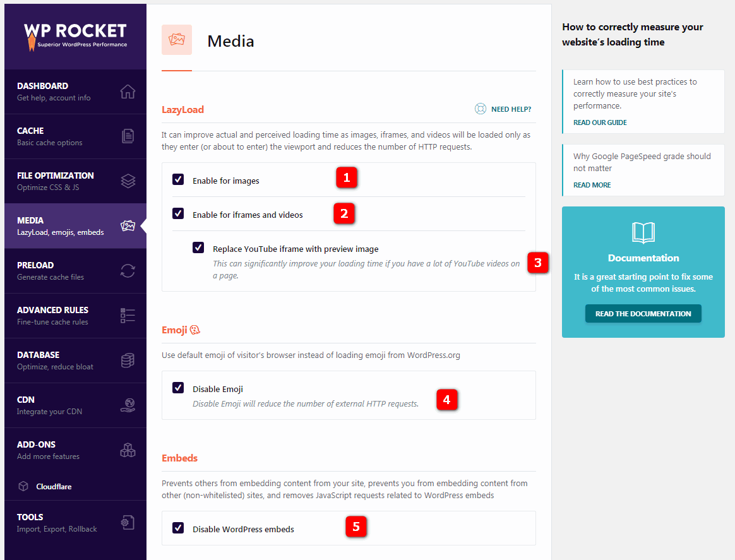This screenshot has width=735, height=560.
Task: Click the File Optimization layers icon
Action: point(128,181)
